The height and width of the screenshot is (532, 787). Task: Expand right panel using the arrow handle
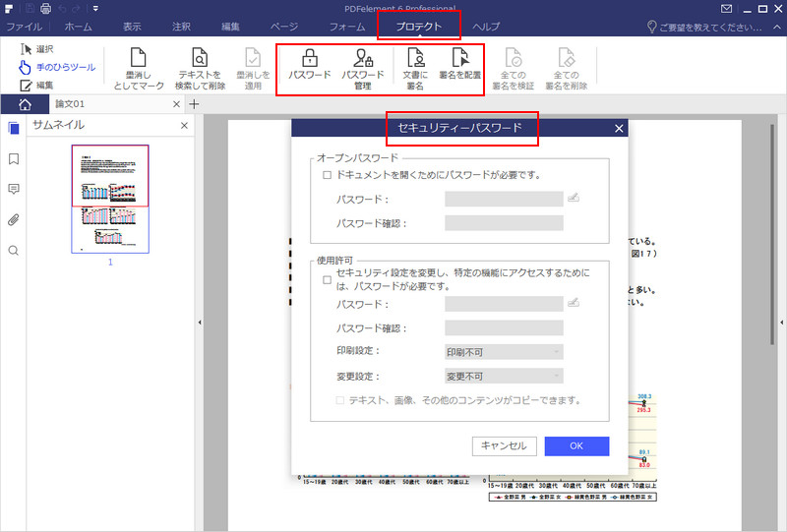click(x=782, y=323)
